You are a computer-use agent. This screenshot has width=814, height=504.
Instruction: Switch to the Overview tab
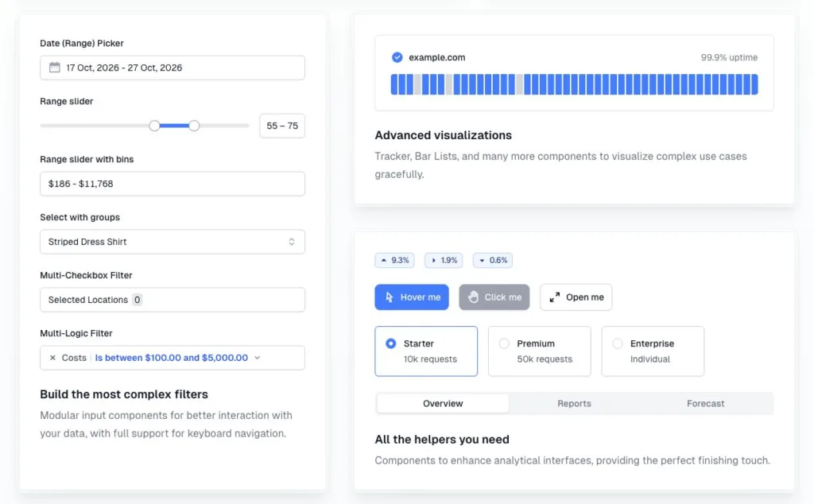[443, 403]
